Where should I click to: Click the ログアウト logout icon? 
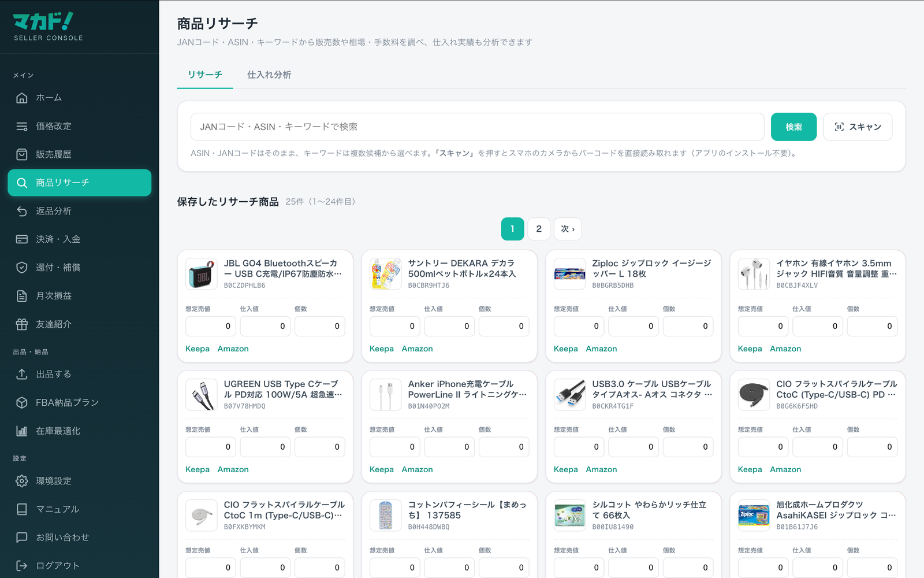point(22,566)
